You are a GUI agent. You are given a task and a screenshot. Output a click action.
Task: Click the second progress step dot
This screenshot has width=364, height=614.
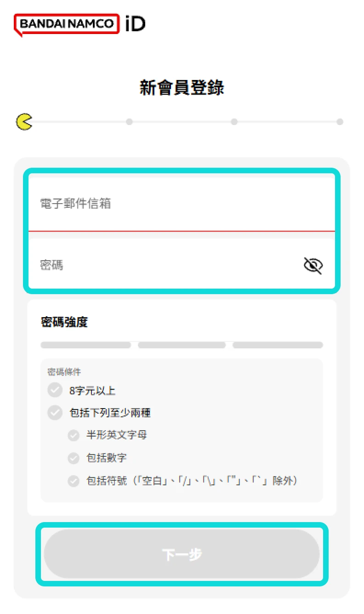pos(129,122)
